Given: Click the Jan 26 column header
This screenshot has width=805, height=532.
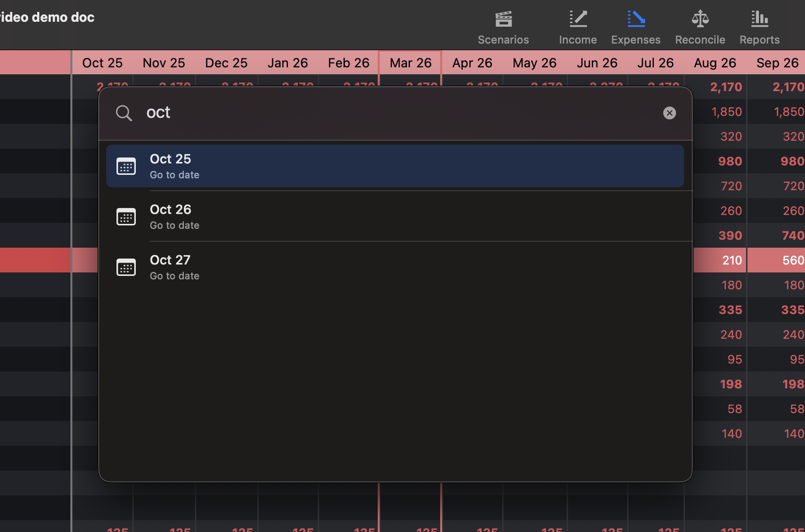Looking at the screenshot, I should (x=287, y=63).
